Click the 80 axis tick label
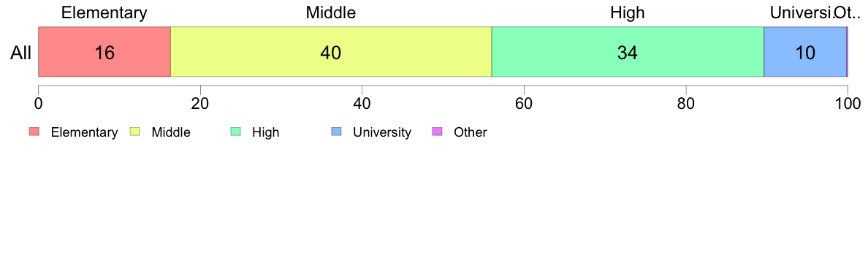The height and width of the screenshot is (269, 868). [686, 103]
